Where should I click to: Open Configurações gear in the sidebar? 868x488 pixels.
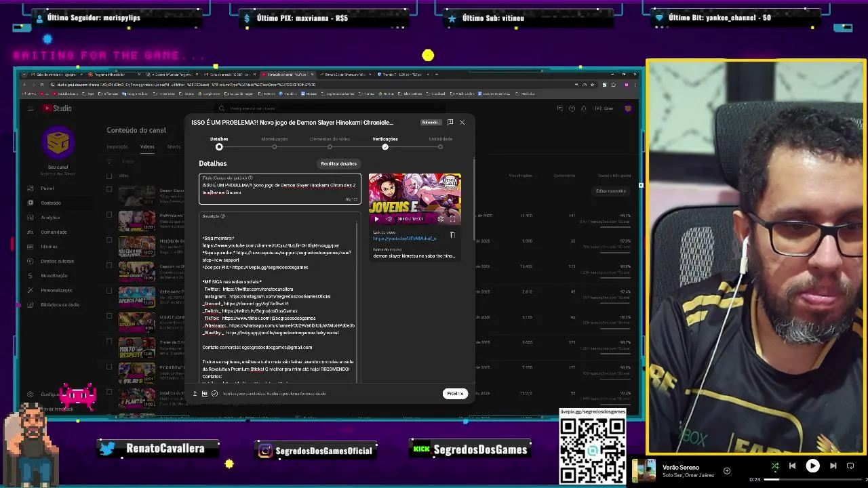point(31,394)
